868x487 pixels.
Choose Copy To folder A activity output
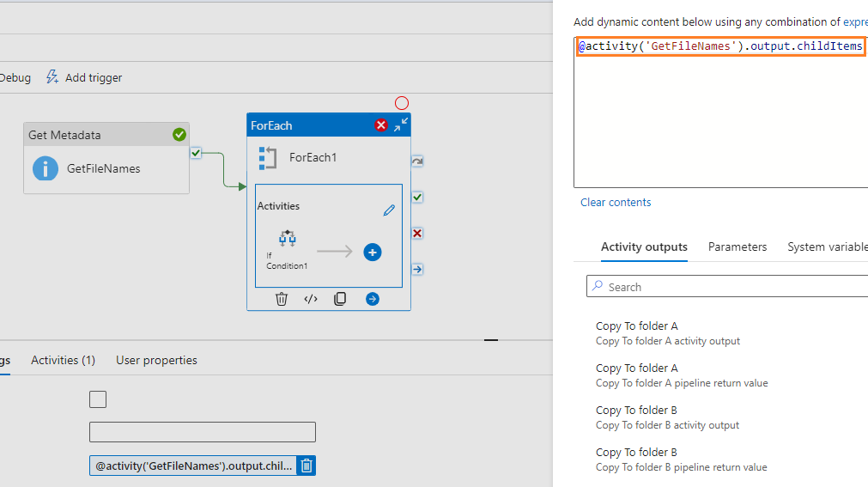point(668,333)
